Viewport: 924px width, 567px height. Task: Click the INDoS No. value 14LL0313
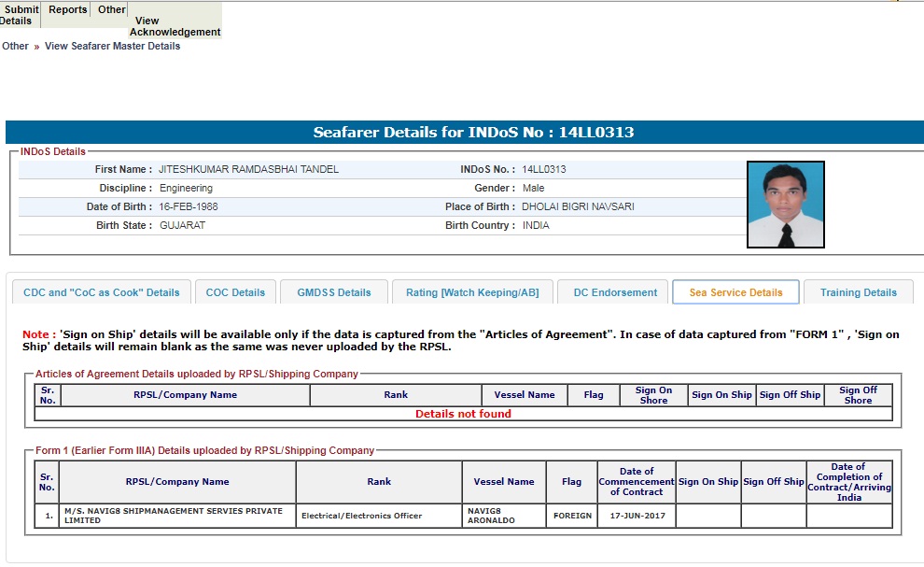coord(544,169)
